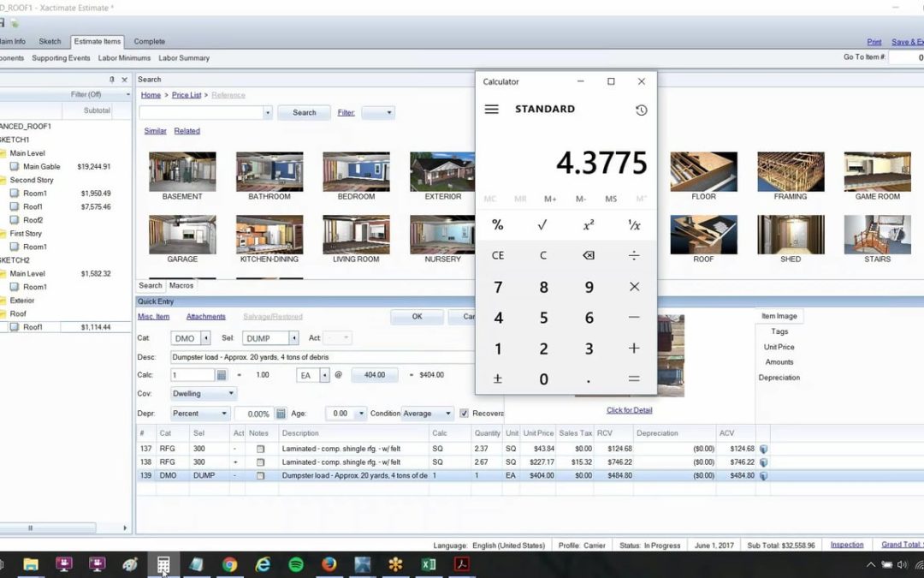Open the Attachments link
Viewport: 924px width, 578px height.
tap(205, 317)
